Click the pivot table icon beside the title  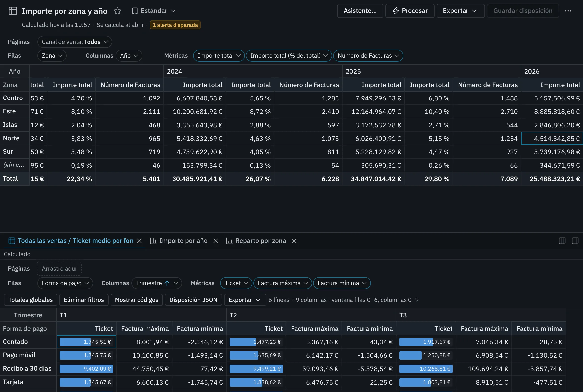point(13,11)
